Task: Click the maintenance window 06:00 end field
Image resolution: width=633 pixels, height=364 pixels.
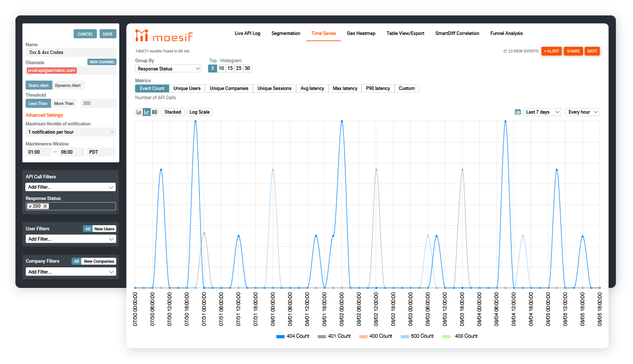Action: tap(72, 152)
